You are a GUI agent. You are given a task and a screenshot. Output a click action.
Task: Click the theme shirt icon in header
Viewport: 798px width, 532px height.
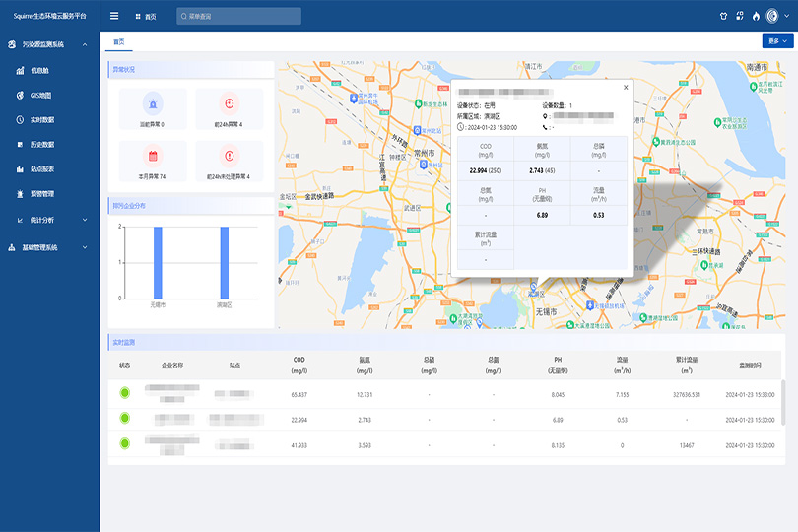(722, 16)
